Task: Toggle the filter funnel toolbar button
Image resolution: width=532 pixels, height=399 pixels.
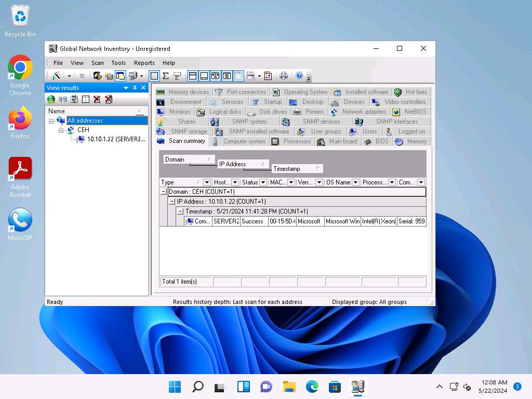Action: point(177,76)
